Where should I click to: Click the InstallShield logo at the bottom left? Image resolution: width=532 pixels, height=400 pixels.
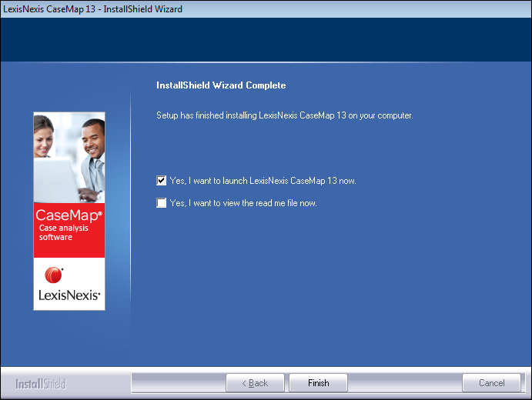pos(41,384)
